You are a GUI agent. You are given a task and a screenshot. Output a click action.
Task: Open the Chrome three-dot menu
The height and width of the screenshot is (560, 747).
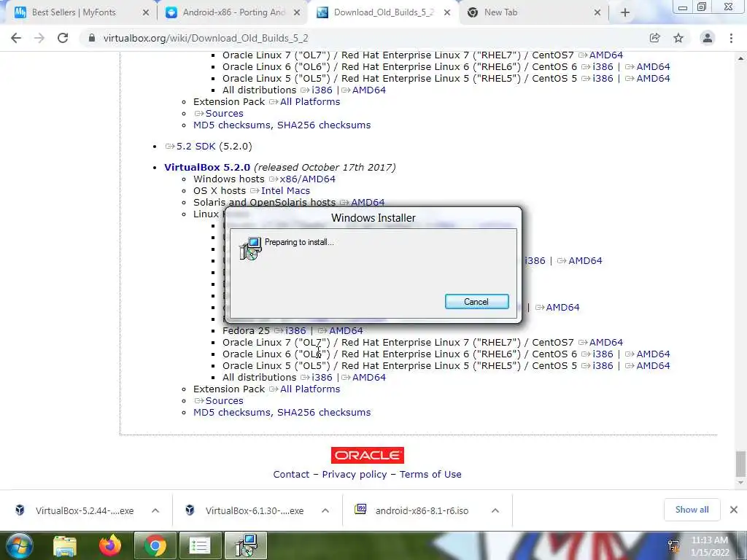click(731, 38)
